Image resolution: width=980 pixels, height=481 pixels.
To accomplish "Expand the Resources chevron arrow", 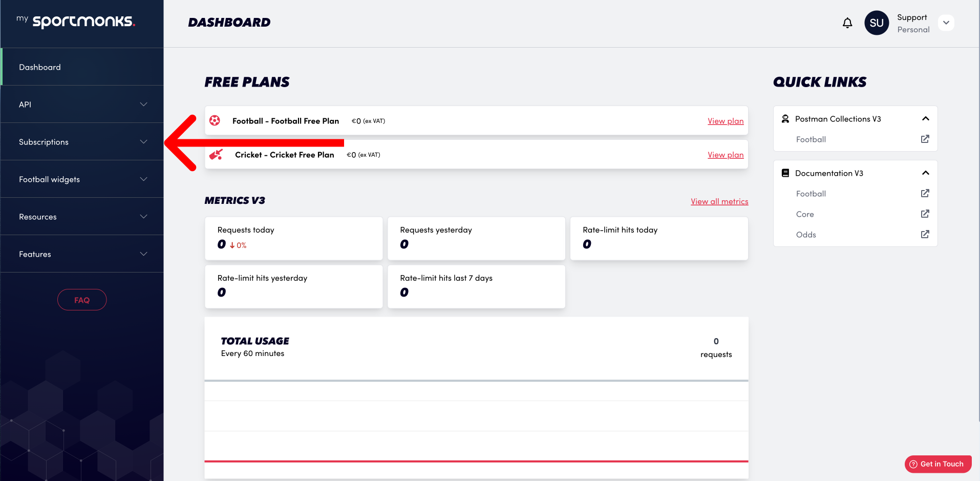I will point(144,217).
